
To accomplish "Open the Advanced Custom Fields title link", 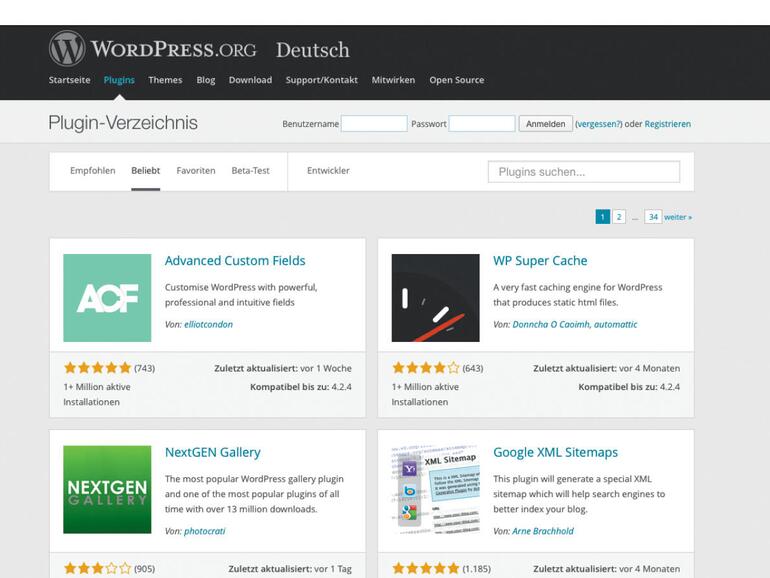I will click(235, 261).
